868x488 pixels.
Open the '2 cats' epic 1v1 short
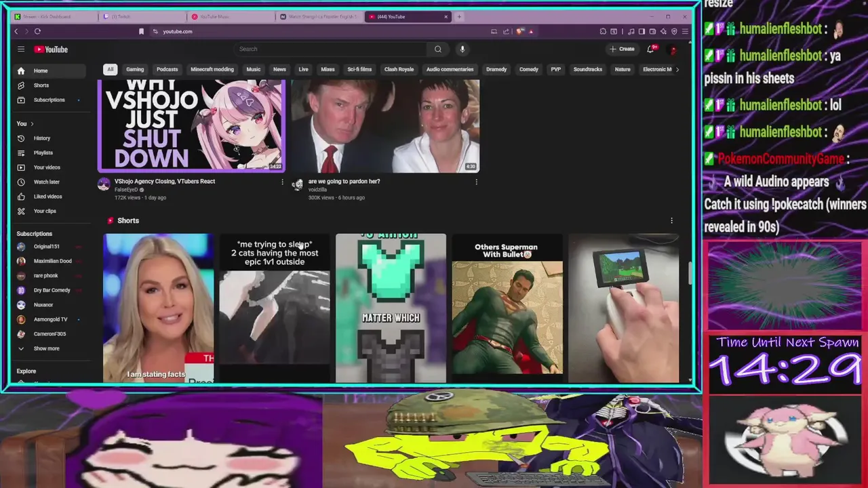(275, 308)
